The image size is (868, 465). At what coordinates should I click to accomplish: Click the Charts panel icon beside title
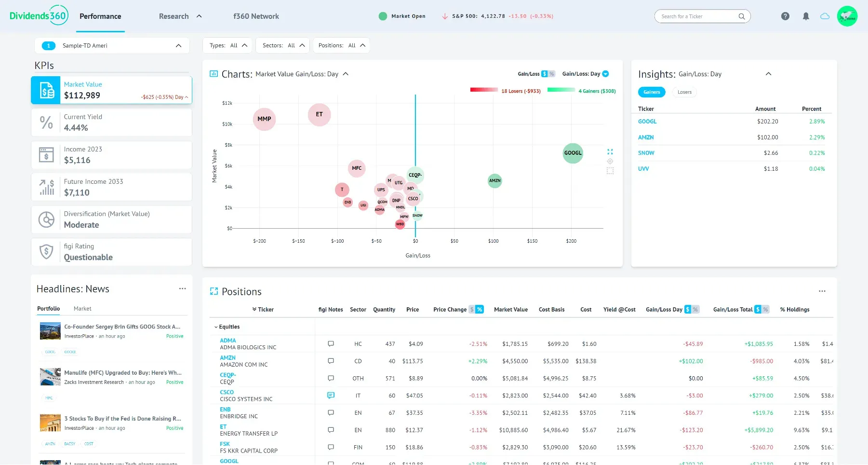(214, 74)
